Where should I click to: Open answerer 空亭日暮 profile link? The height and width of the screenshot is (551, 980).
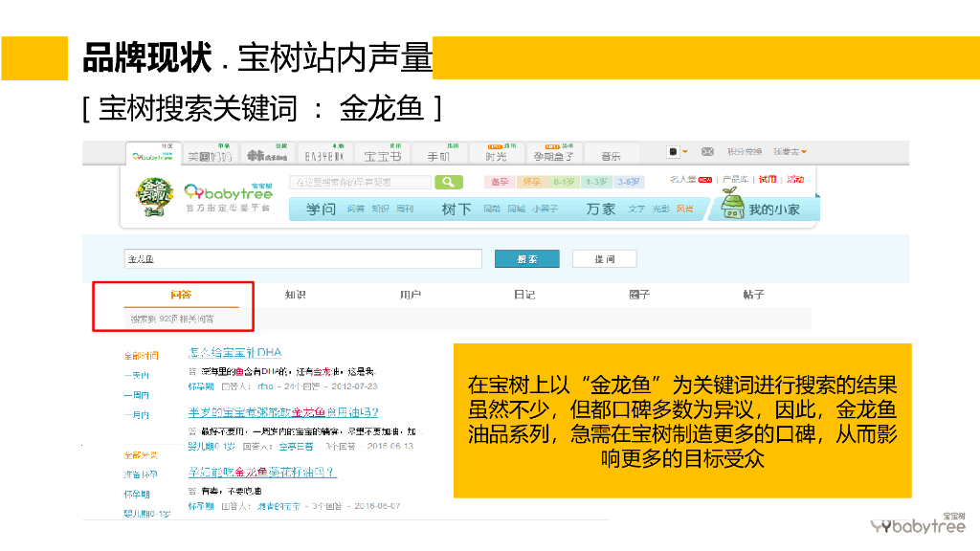(297, 446)
